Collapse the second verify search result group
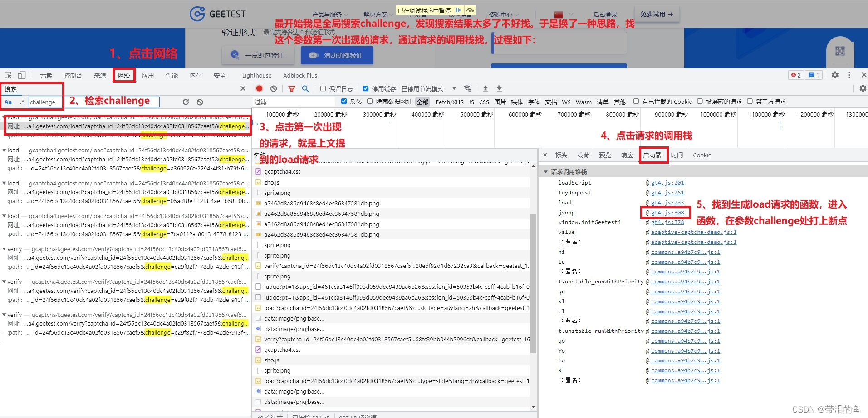The height and width of the screenshot is (418, 868). click(5, 282)
